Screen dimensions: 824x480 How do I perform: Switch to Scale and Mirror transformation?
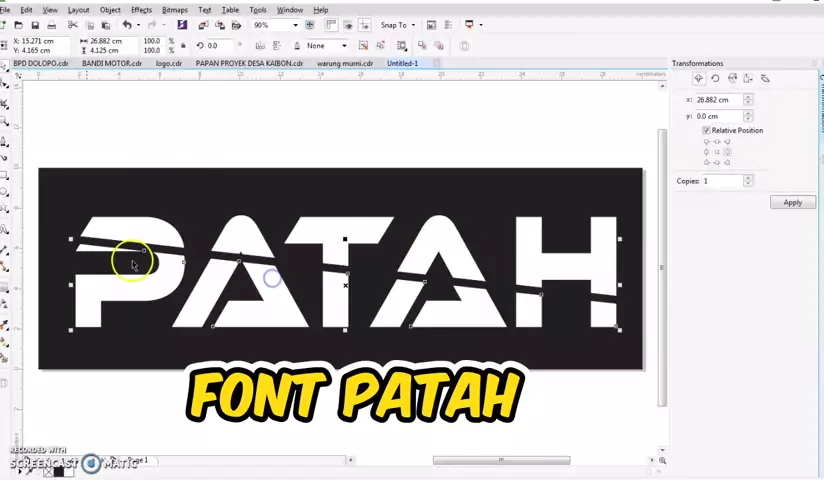[732, 78]
